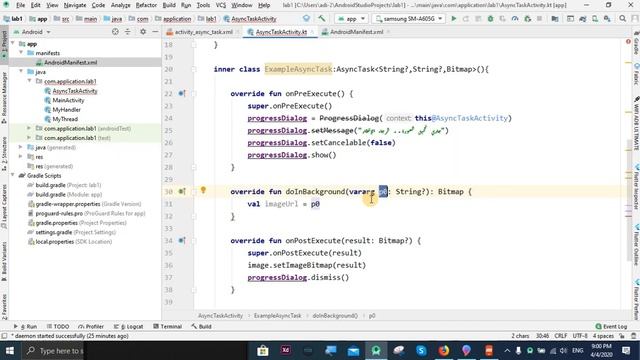Viewport: 640px width, 360px height.
Task: Open the TODO tool window
Action: 58,327
